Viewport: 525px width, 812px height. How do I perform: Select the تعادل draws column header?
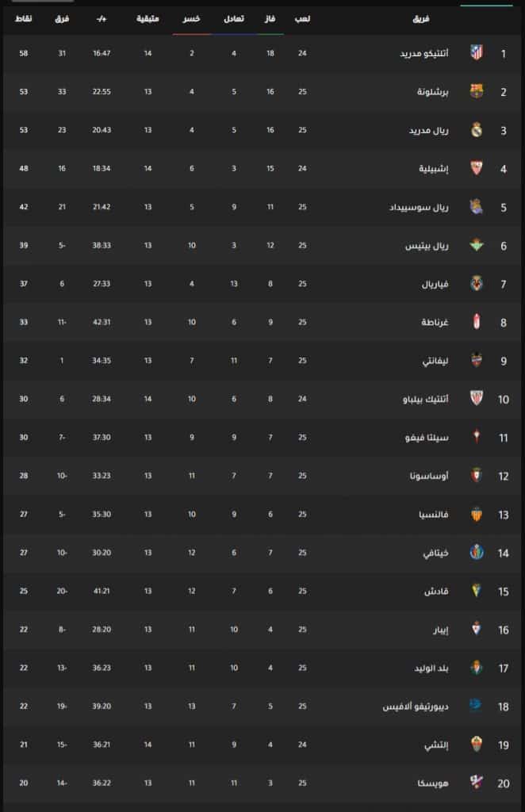[234, 19]
